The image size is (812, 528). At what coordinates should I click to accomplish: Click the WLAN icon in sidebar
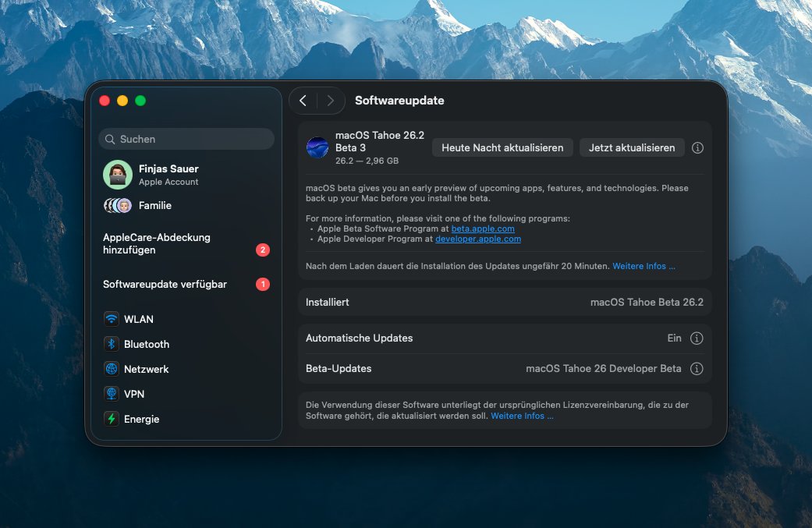coord(112,319)
